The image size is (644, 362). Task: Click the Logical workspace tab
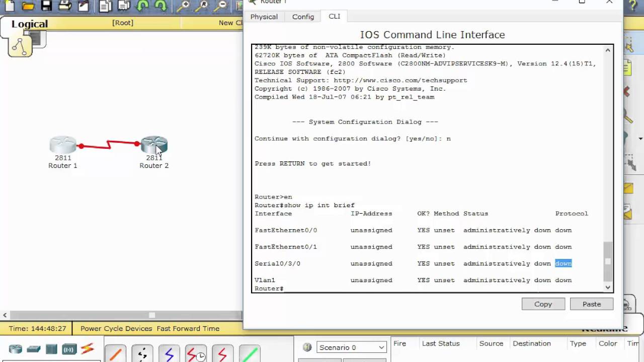coord(30,24)
